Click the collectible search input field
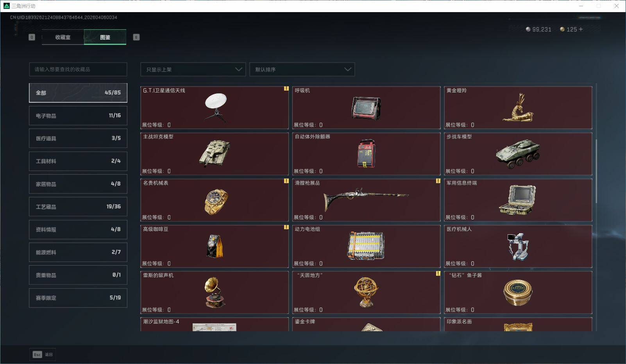626x364 pixels. tap(78, 69)
